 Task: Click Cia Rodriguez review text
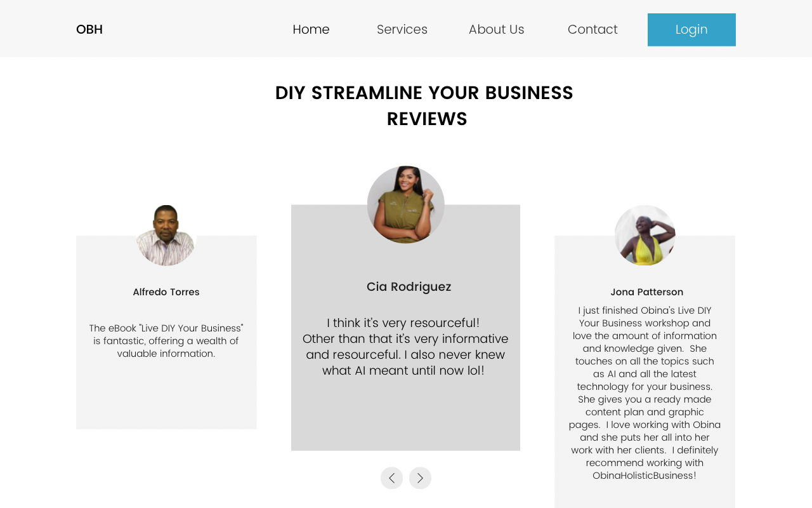405,347
